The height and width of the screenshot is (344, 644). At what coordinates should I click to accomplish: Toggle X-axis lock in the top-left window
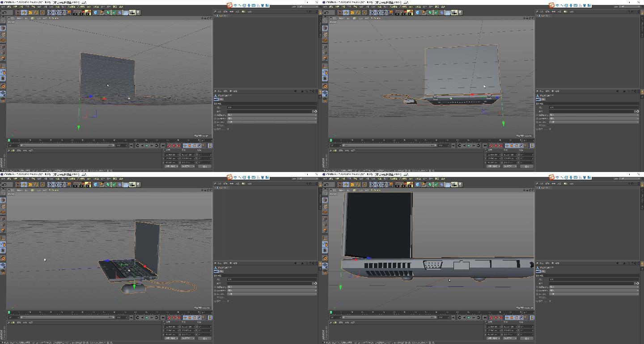click(x=51, y=13)
